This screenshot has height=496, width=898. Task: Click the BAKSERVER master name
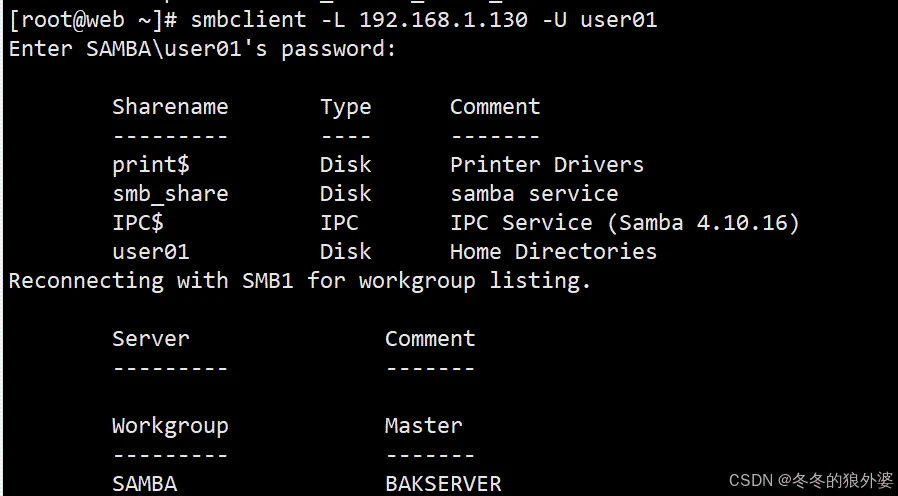443,484
